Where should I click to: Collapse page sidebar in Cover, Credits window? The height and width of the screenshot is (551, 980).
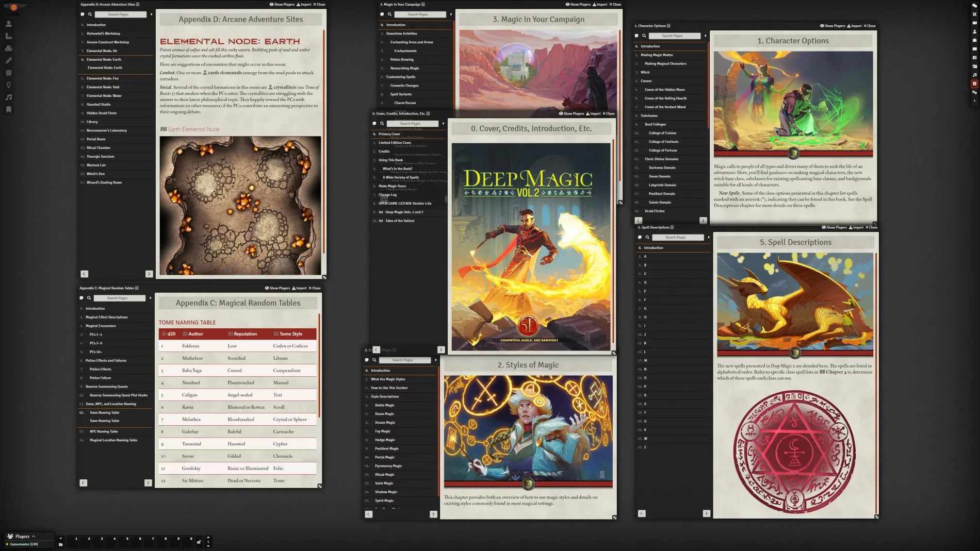click(443, 124)
